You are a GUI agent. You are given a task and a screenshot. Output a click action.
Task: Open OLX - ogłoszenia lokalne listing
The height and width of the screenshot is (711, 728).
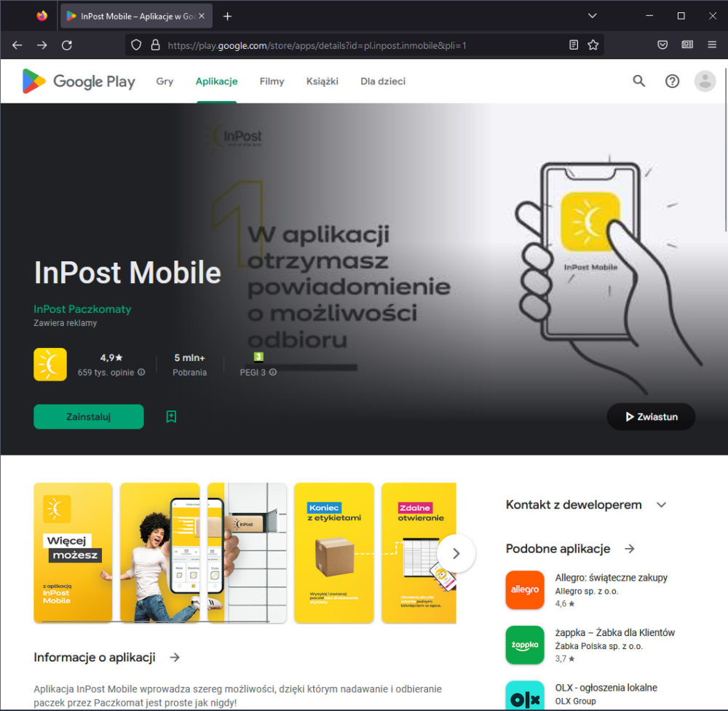tap(606, 687)
